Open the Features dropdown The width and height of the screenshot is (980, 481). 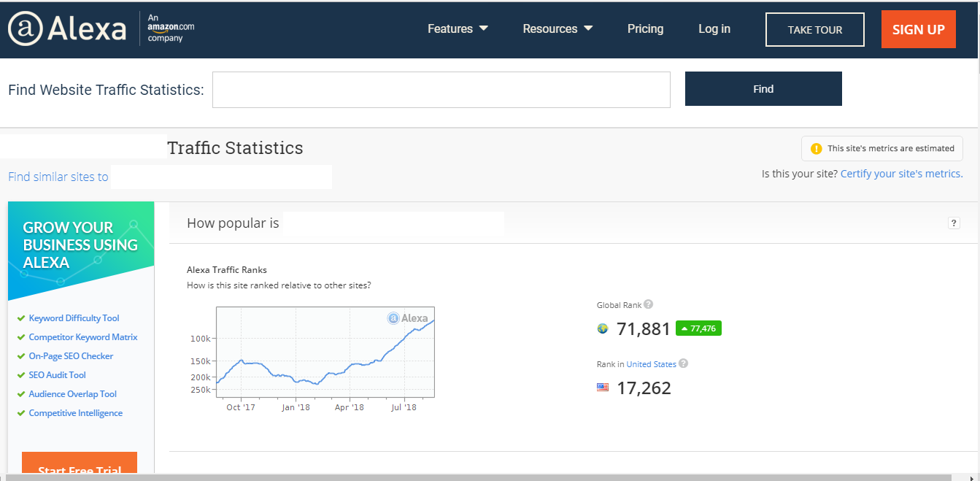[x=458, y=28]
